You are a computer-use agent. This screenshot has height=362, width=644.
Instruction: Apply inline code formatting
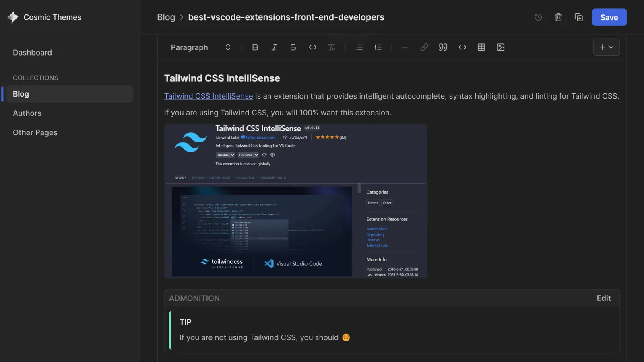(312, 47)
